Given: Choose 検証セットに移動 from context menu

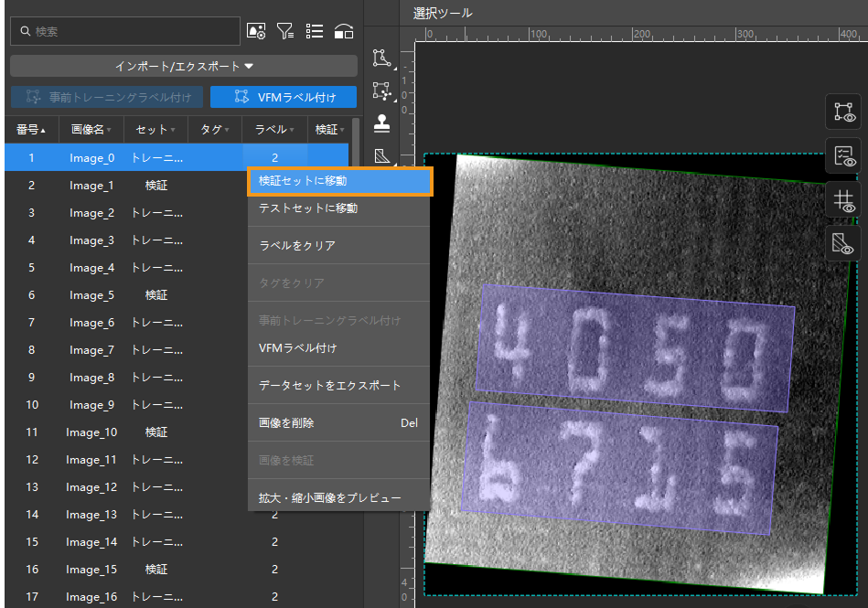Looking at the screenshot, I should tap(338, 181).
